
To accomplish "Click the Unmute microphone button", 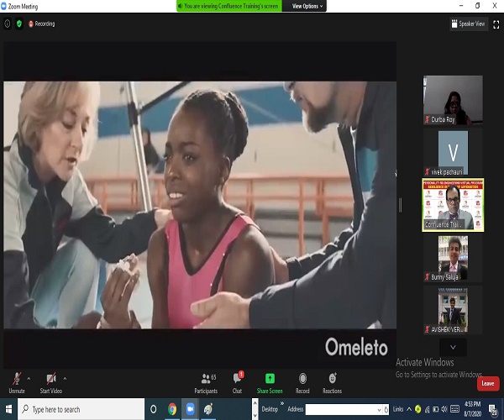I will coord(17,383).
